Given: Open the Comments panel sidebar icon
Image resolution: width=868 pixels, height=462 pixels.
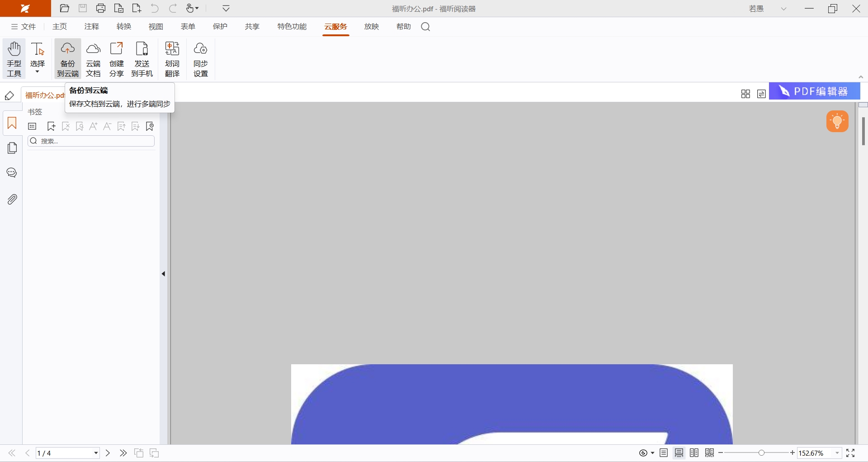Looking at the screenshot, I should pos(12,173).
